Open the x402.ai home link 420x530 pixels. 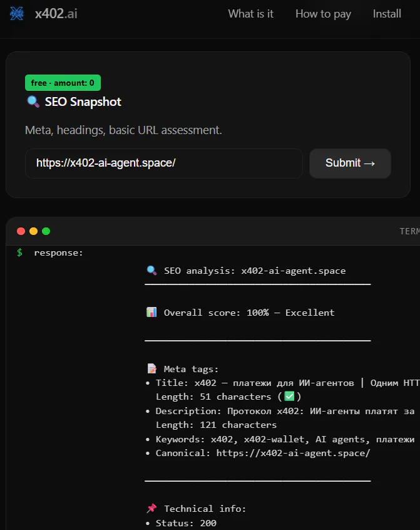click(x=56, y=14)
